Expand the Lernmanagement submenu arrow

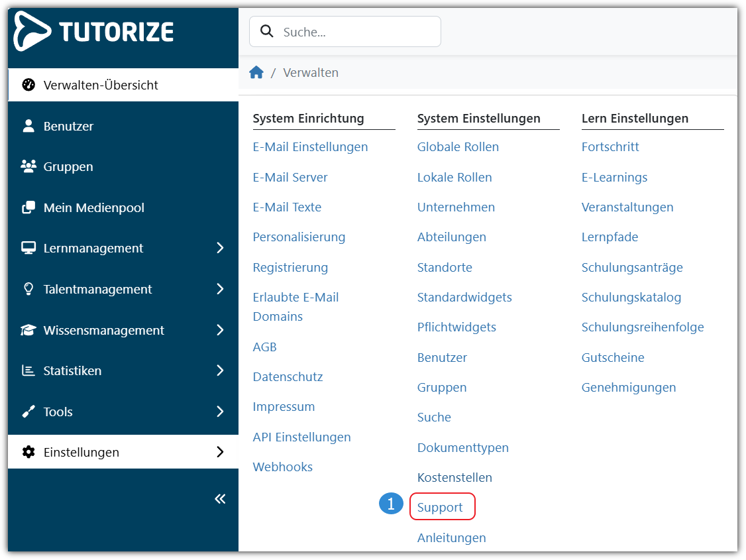220,248
